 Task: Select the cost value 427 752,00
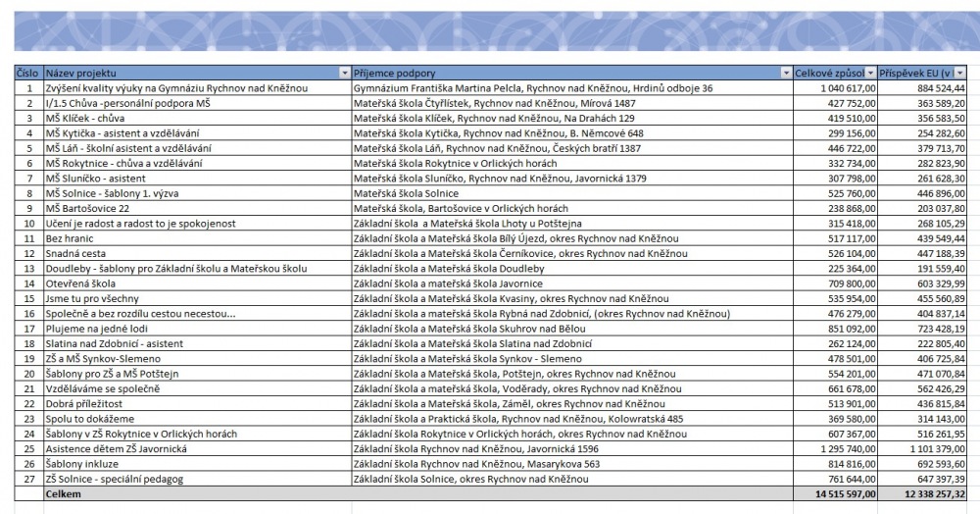click(x=836, y=103)
